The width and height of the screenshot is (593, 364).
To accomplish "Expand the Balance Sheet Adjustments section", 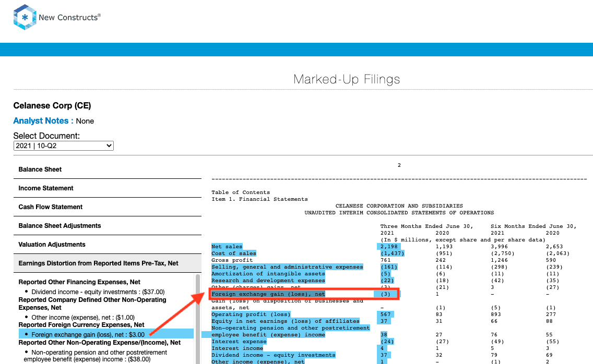I will 108,226.
